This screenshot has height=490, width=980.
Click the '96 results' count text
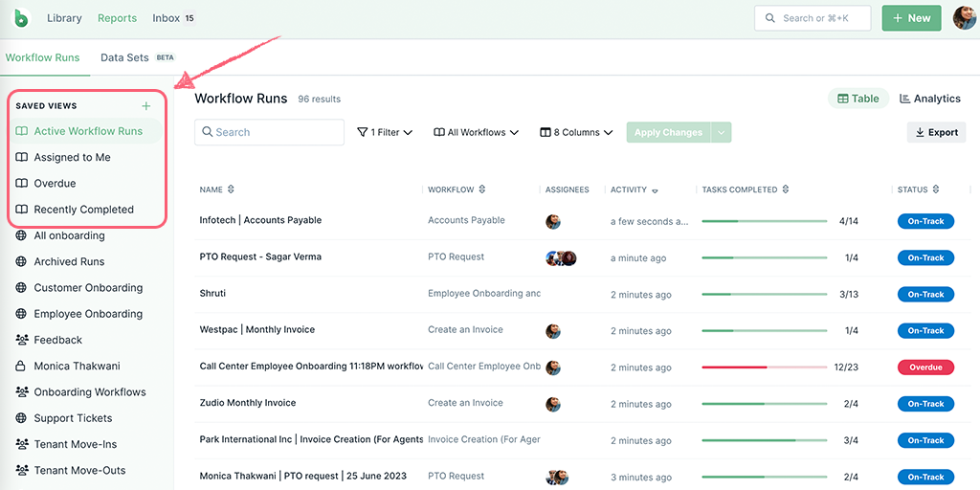tap(320, 100)
